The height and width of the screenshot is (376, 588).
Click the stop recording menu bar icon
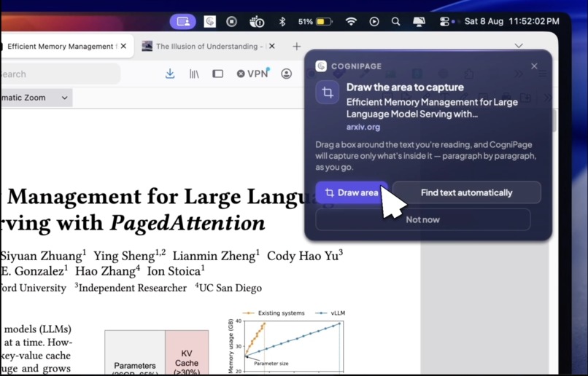pos(231,21)
